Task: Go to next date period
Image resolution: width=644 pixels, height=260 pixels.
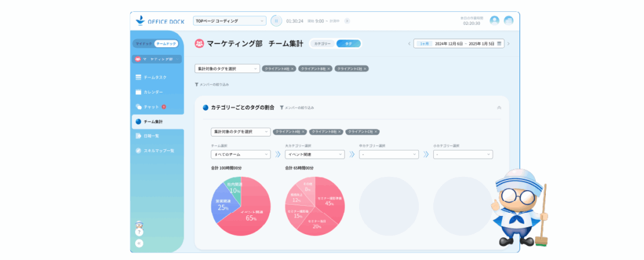Action: (508, 43)
